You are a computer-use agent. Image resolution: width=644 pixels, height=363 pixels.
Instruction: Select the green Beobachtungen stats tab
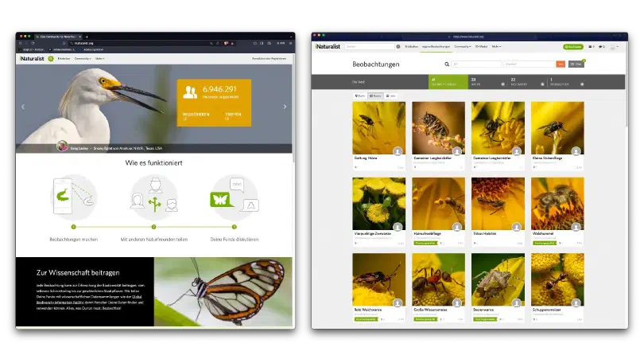448,82
